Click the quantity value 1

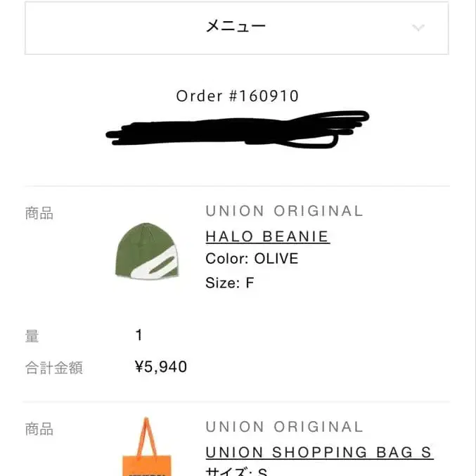[x=139, y=335]
